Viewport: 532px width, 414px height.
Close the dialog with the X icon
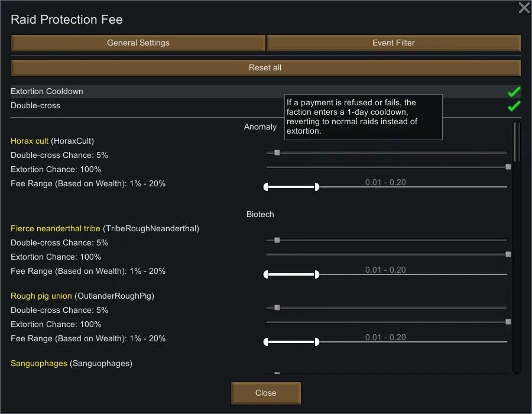pyautogui.click(x=524, y=8)
